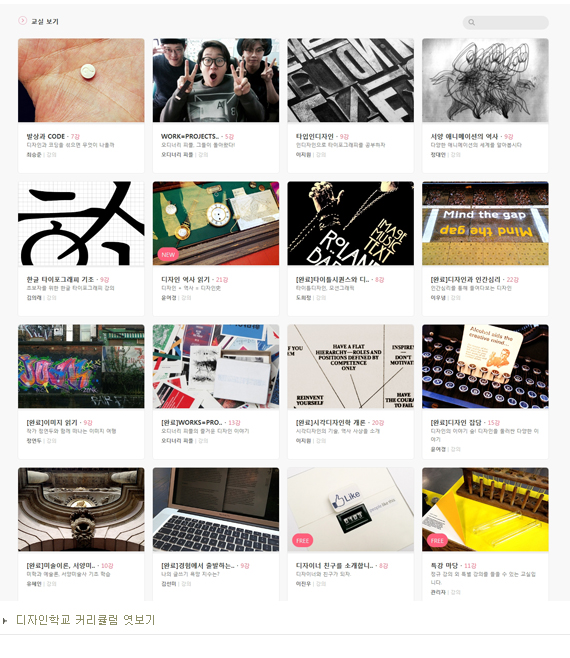Select the three people peace-sign thumbnail
This screenshot has height=658, width=570.
tap(216, 80)
